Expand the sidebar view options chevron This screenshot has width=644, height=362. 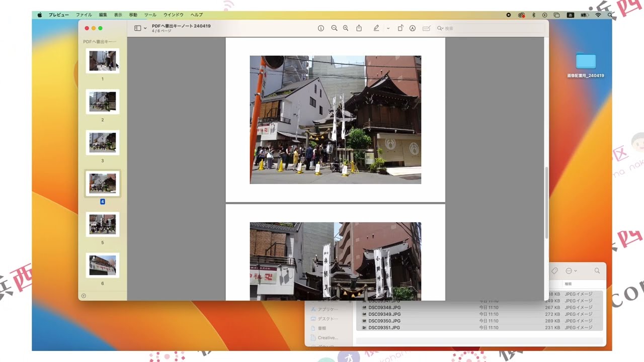coord(145,29)
